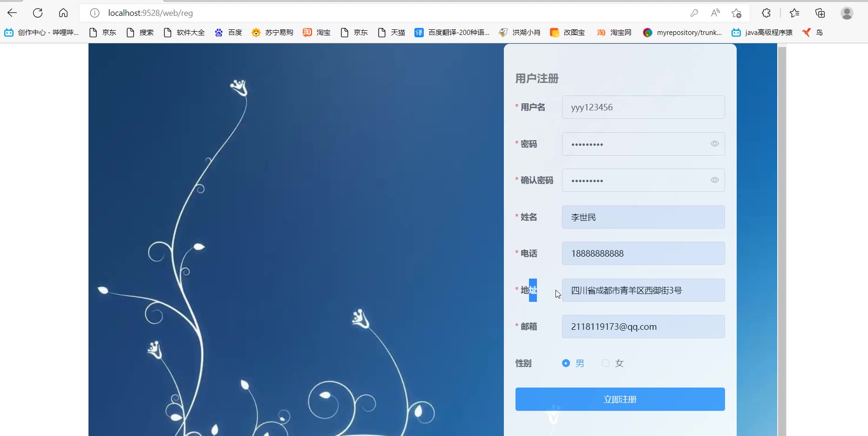Focus the 密码 input field
868x436 pixels.
pos(643,144)
